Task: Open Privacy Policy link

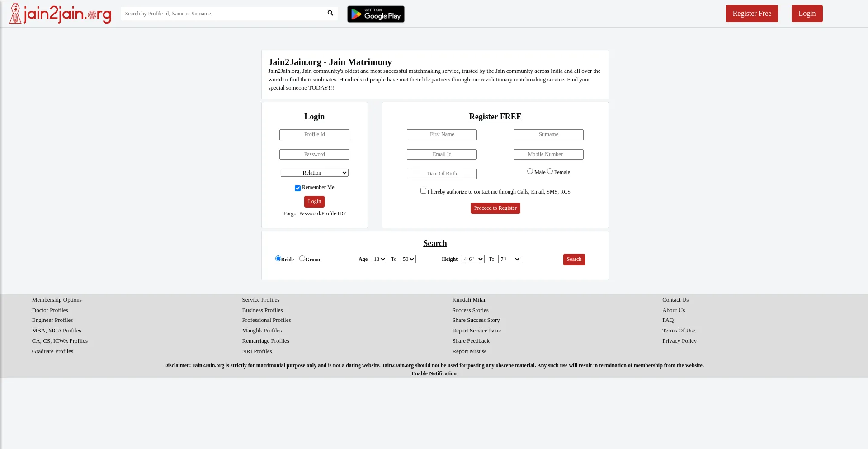Action: (x=679, y=341)
